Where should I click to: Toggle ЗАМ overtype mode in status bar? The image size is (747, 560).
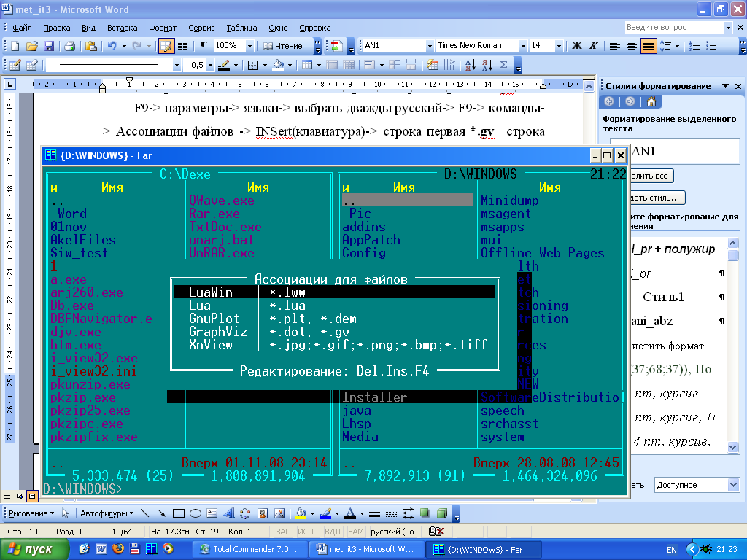click(x=355, y=532)
